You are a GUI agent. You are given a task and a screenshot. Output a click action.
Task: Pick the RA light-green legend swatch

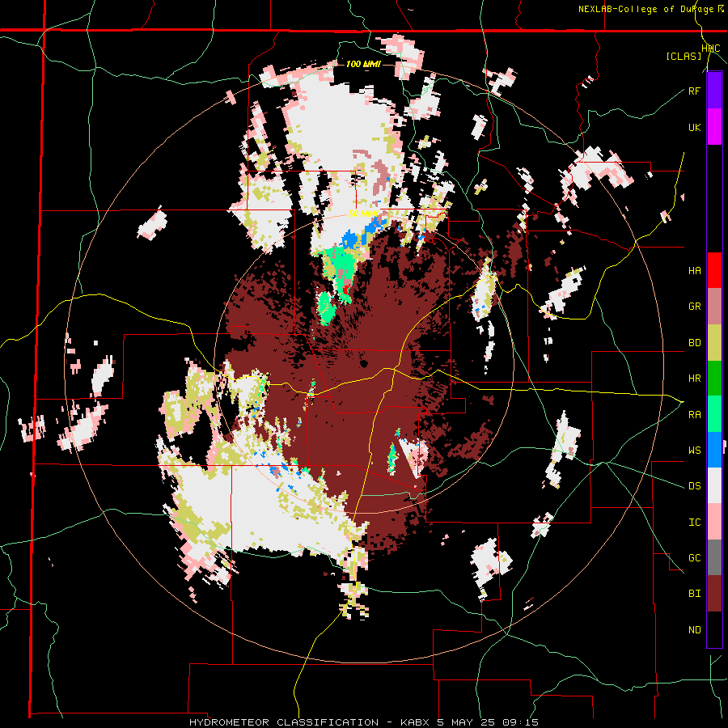[714, 414]
